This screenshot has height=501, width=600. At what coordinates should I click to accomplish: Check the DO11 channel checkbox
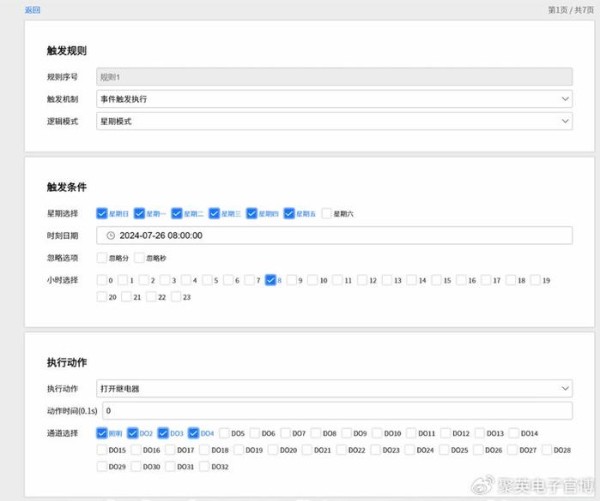coord(411,433)
